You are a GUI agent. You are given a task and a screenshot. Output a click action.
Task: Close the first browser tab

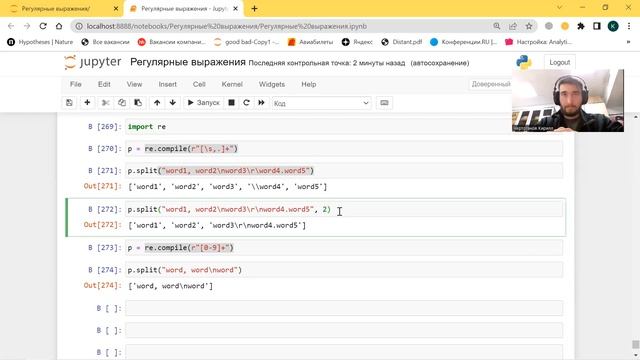116,9
